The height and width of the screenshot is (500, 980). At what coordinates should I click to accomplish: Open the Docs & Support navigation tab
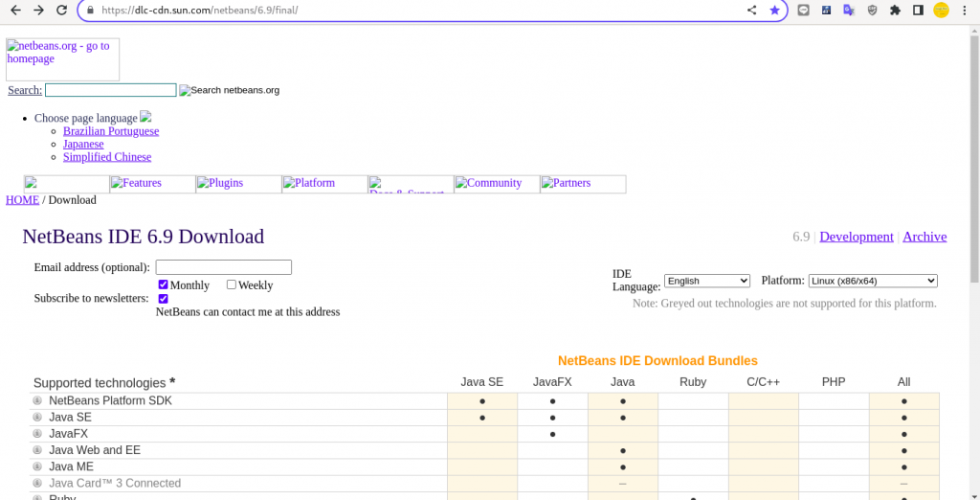pyautogui.click(x=412, y=184)
